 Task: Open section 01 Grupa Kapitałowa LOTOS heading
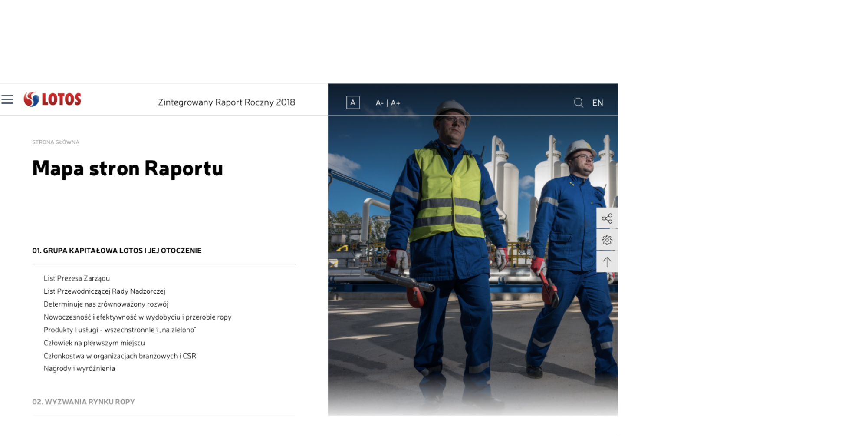(x=117, y=251)
